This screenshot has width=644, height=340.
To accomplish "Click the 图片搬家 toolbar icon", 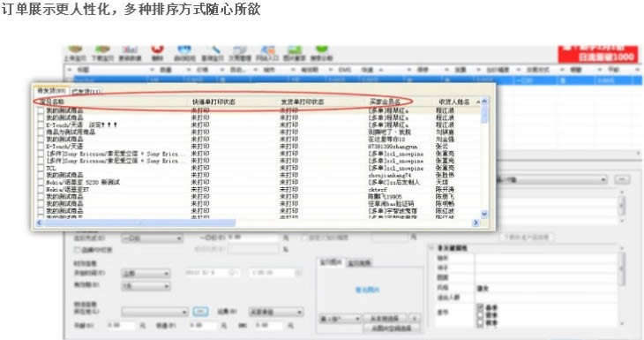I will [294, 54].
